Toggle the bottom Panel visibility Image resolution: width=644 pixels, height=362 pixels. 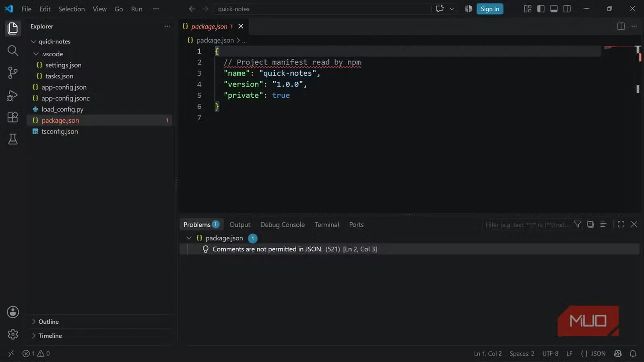[554, 9]
